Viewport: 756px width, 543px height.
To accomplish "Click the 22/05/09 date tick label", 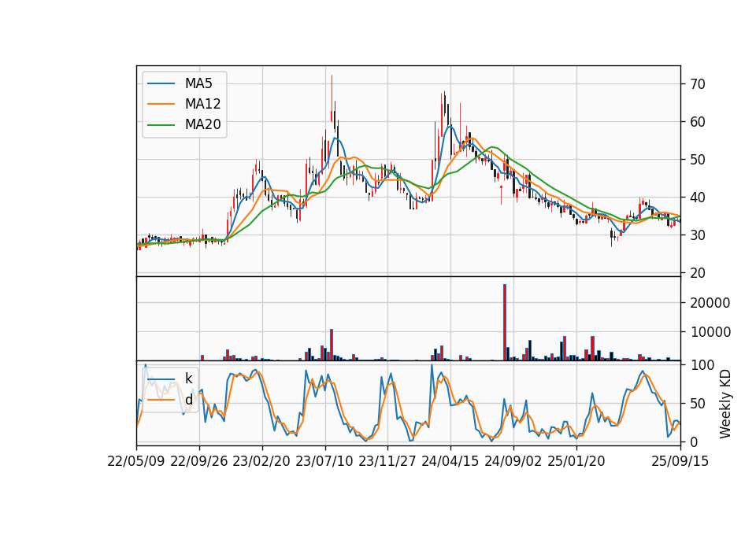I will click(x=136, y=461).
